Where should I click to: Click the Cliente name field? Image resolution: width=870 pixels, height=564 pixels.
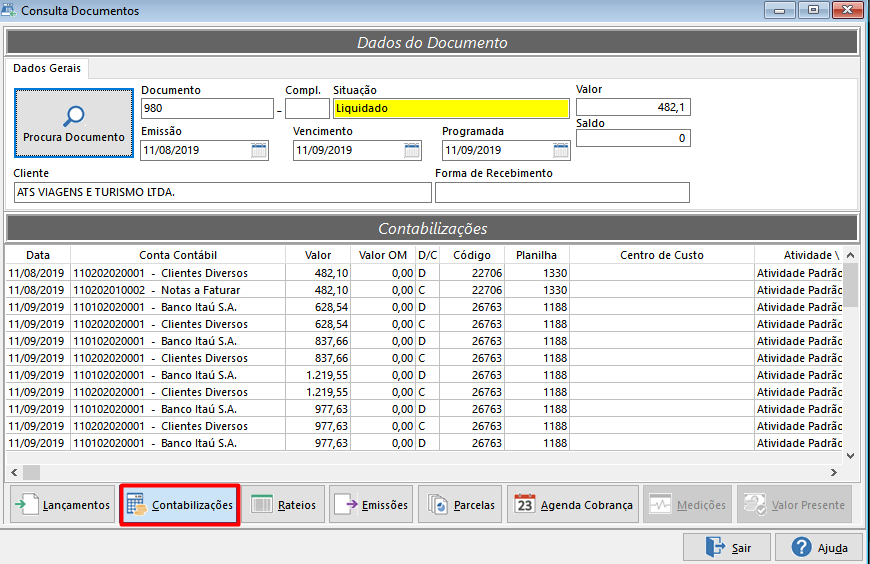pos(222,193)
